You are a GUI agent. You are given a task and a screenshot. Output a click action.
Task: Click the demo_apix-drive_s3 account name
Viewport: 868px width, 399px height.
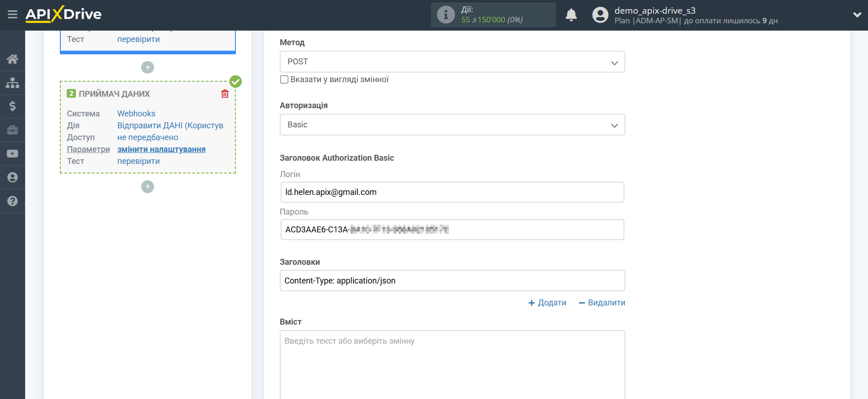tap(655, 10)
